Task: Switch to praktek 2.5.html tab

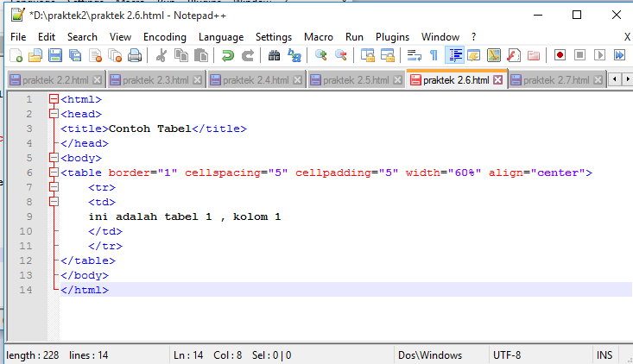Action: (356, 80)
